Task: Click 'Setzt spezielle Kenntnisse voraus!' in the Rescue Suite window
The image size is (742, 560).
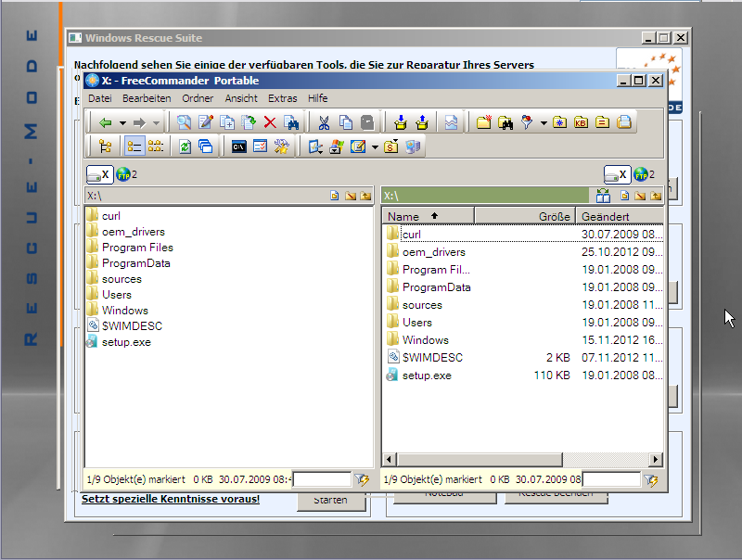Action: coord(171,499)
